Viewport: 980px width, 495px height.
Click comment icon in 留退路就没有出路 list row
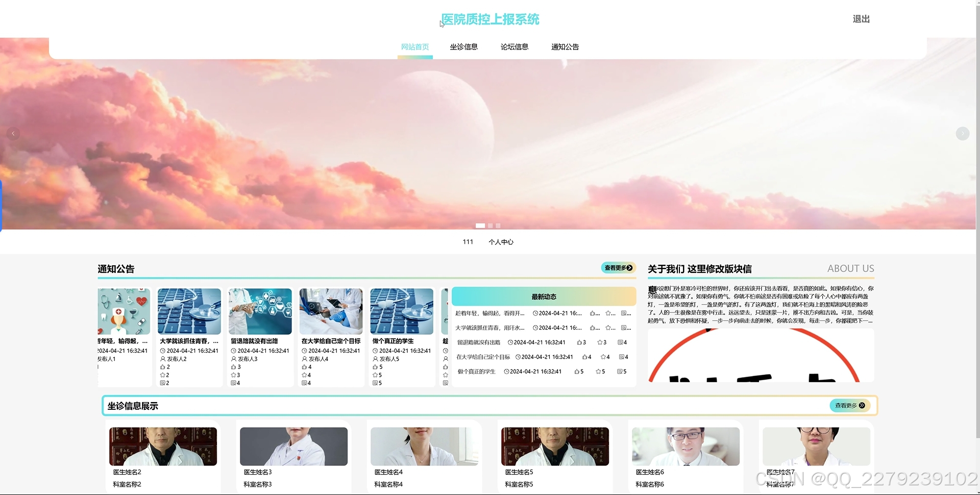[620, 342]
